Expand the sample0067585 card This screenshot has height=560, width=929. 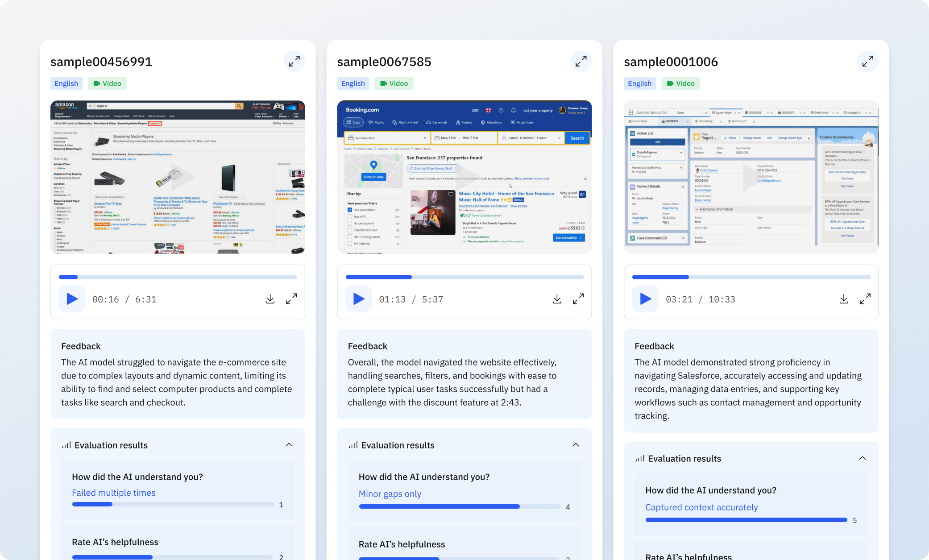click(x=581, y=62)
